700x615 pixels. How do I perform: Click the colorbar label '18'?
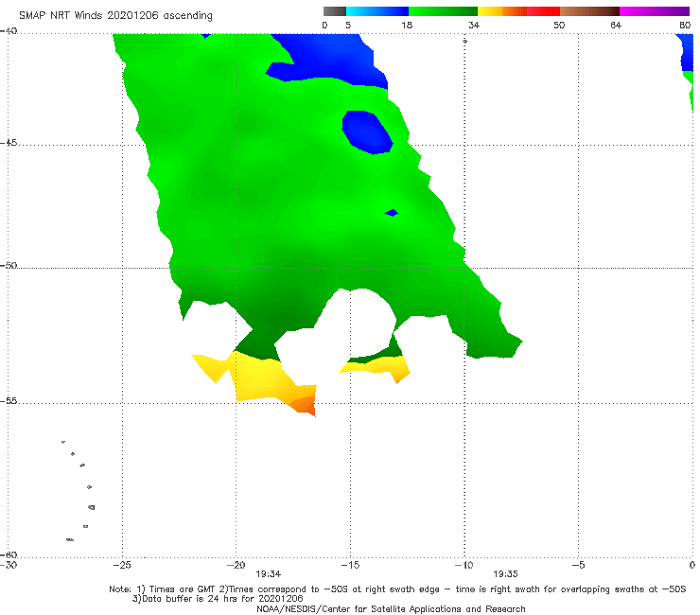point(407,25)
